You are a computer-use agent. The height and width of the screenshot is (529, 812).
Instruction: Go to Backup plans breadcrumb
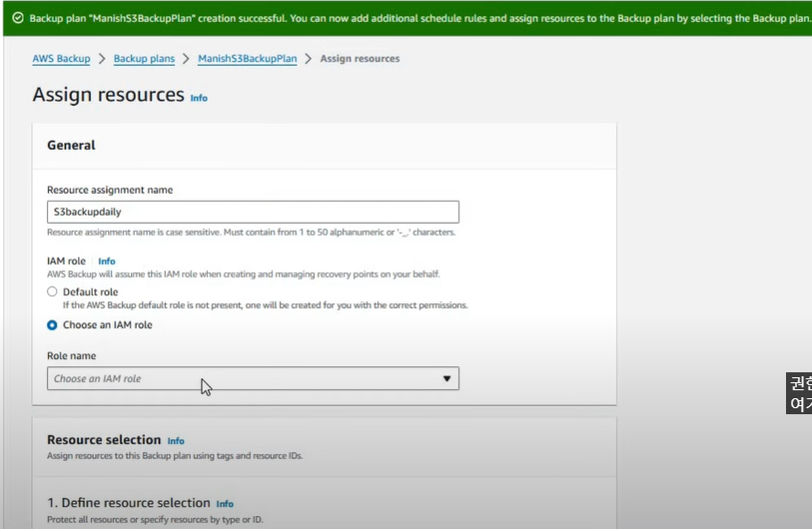point(144,59)
